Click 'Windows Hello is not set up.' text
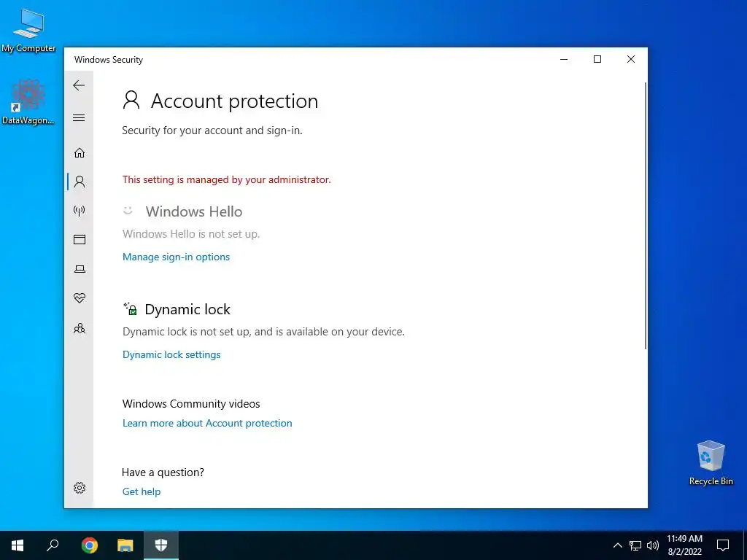The width and height of the screenshot is (747, 560). click(x=191, y=234)
